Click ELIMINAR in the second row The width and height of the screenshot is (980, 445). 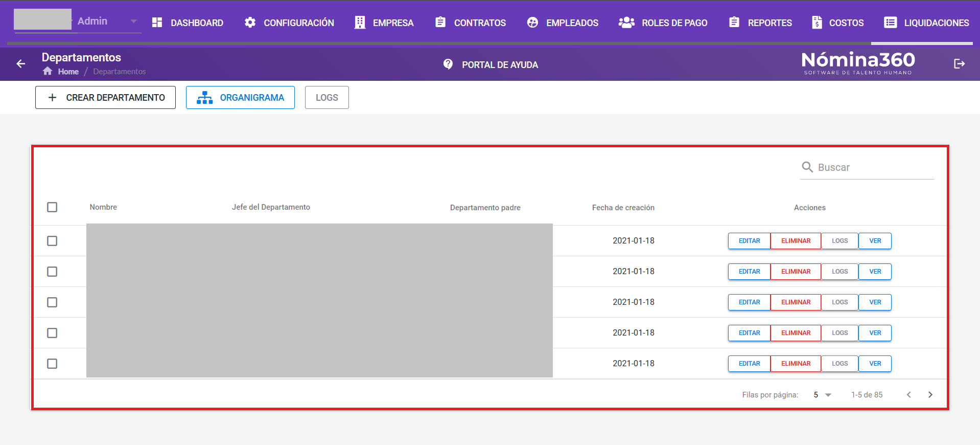click(796, 272)
